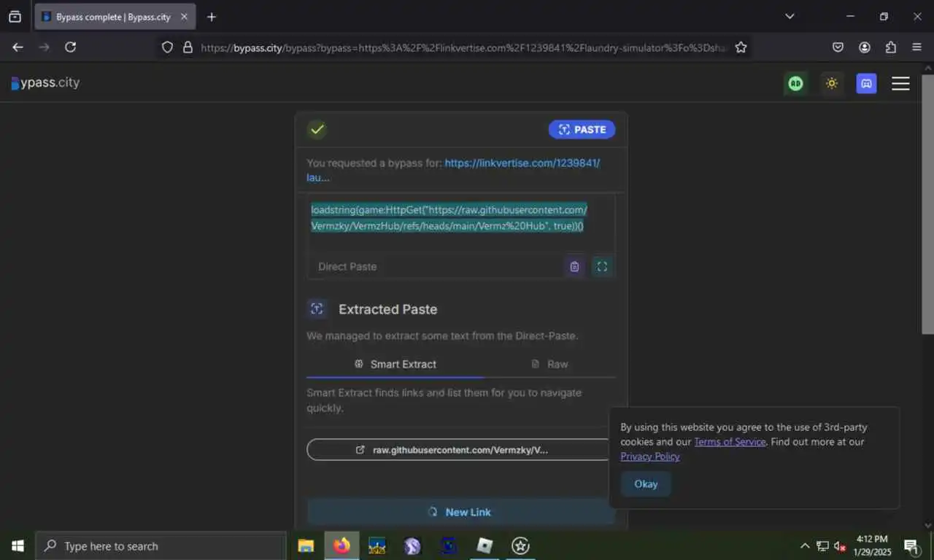The height and width of the screenshot is (560, 934).
Task: Click the network tray icon
Action: (822, 546)
